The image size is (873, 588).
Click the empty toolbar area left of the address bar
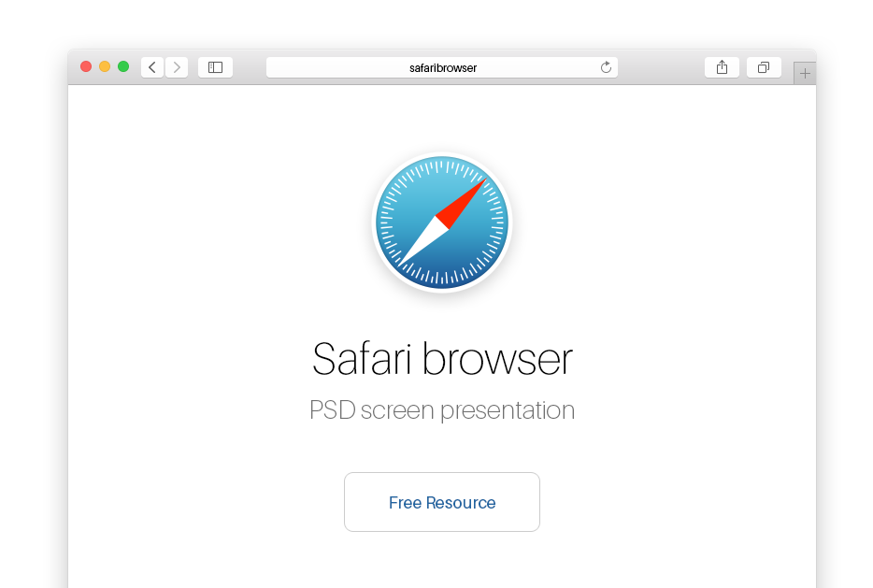[250, 67]
